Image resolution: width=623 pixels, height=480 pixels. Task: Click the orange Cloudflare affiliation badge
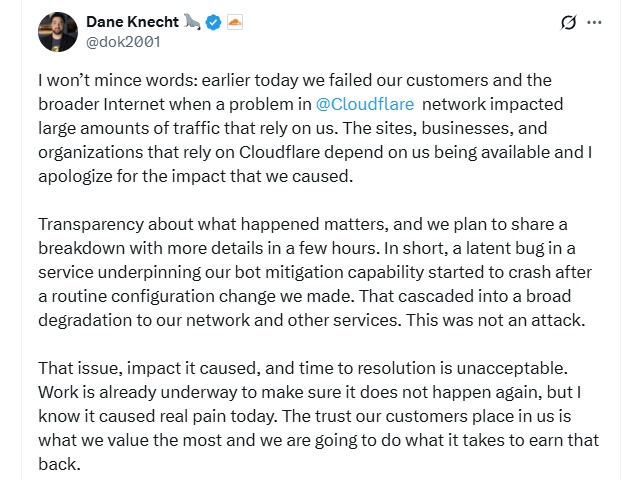[235, 21]
